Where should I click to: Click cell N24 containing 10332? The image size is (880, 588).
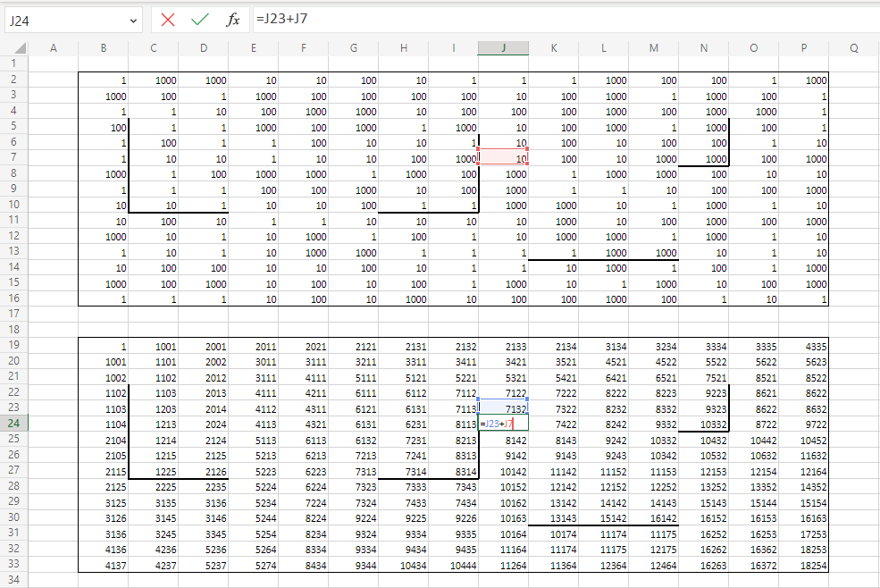coord(704,424)
